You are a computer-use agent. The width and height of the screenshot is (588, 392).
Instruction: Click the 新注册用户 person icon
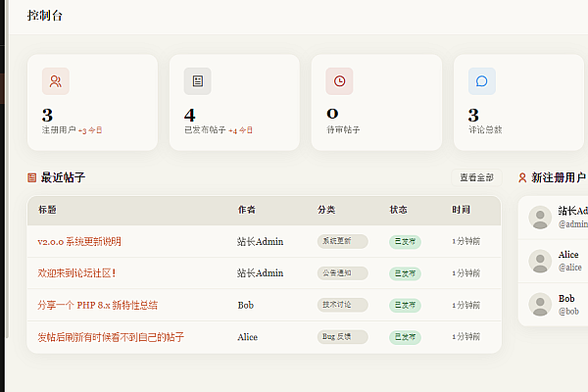click(x=522, y=177)
